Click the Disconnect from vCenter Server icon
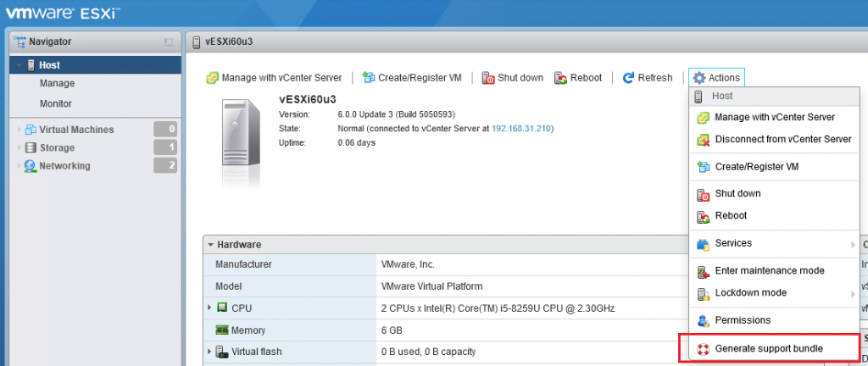The image size is (868, 366). pos(703,139)
